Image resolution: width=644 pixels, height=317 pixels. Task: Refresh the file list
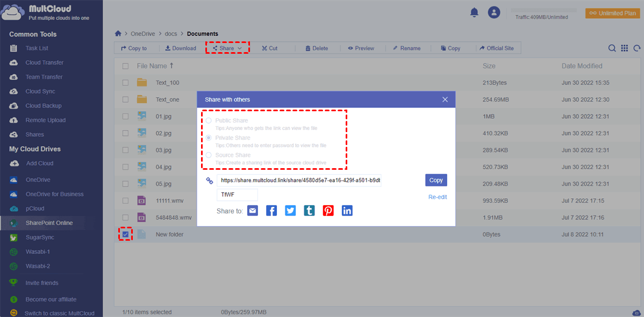(x=637, y=48)
